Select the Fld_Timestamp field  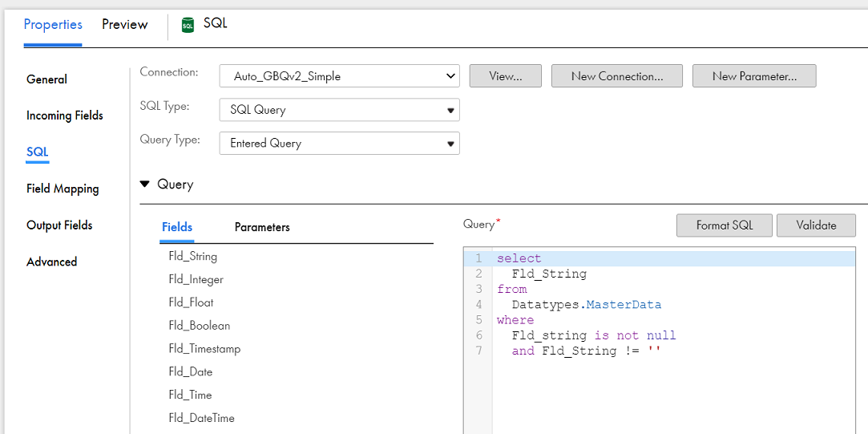[x=205, y=349]
